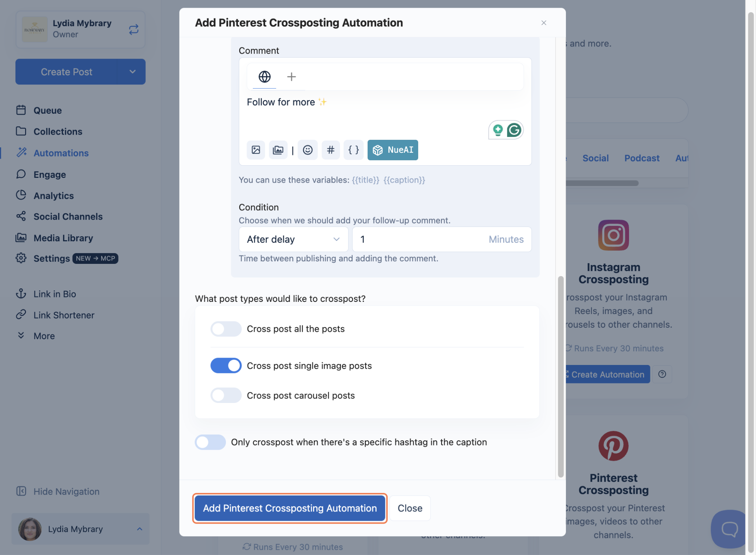Click the Pinterest logo icon

(614, 446)
